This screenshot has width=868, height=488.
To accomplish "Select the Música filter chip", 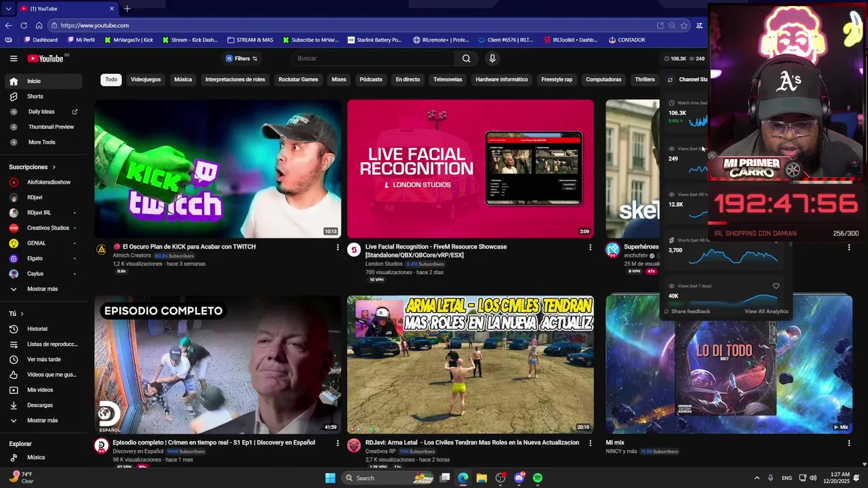I will click(183, 79).
